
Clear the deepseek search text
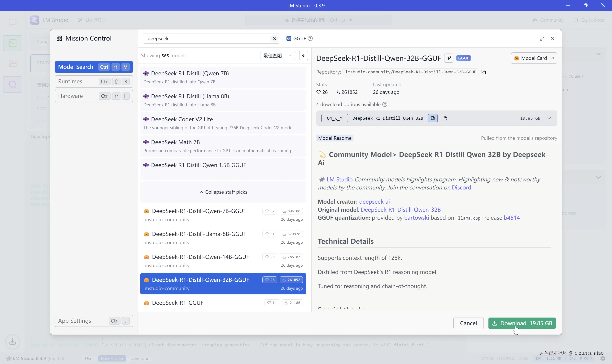pos(274,38)
